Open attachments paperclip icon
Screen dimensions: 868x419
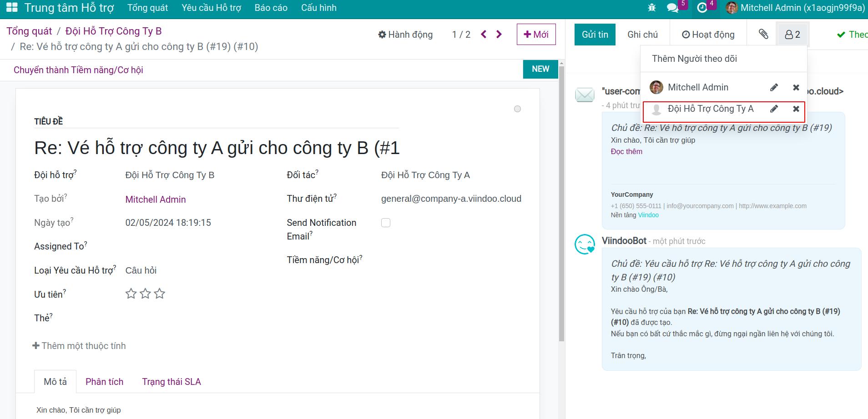763,34
